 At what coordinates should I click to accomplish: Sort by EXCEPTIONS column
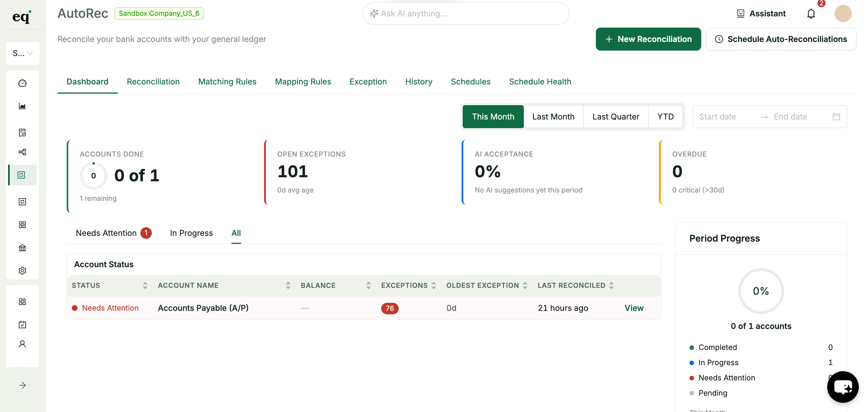click(x=434, y=286)
